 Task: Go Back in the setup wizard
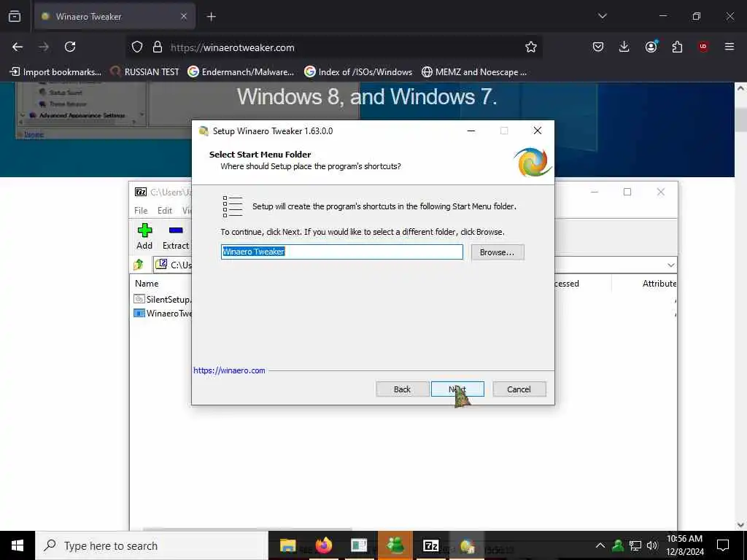point(402,389)
